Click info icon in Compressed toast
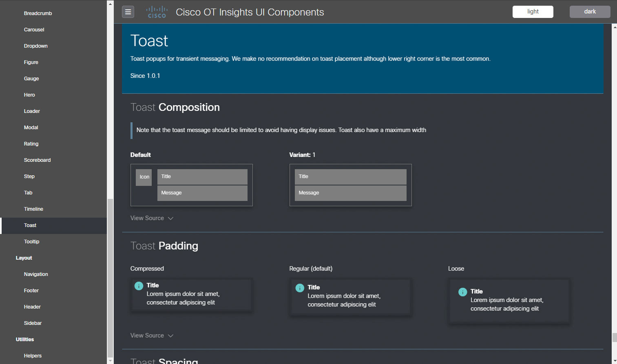 [139, 286]
